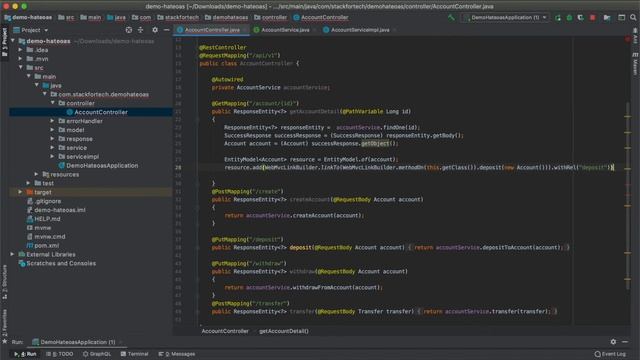The width and height of the screenshot is (640, 360).
Task: Select pom.xml file
Action: (43, 245)
